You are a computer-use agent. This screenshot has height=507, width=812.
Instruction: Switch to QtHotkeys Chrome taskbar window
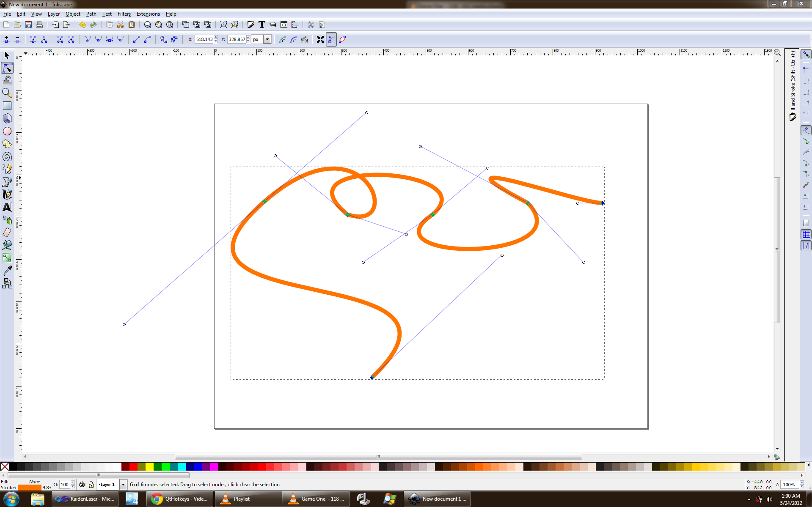coord(179,499)
